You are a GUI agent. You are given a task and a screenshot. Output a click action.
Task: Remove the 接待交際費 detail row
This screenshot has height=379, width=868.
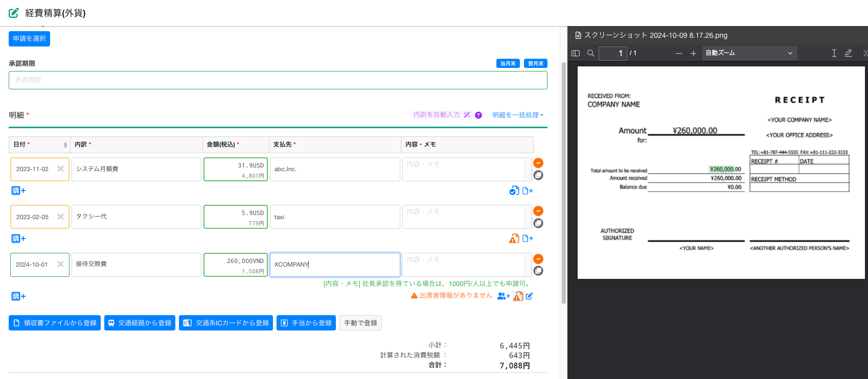click(x=538, y=259)
